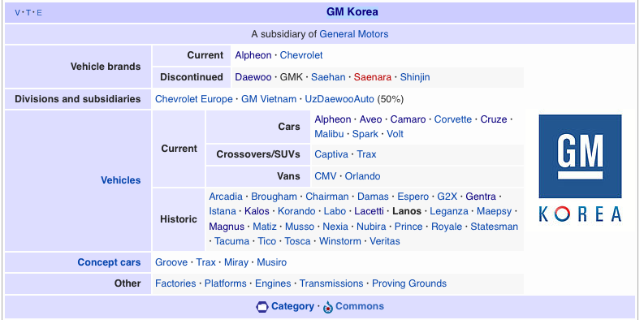The width and height of the screenshot is (644, 320).
Task: Click the Category folder icon
Action: [x=261, y=307]
